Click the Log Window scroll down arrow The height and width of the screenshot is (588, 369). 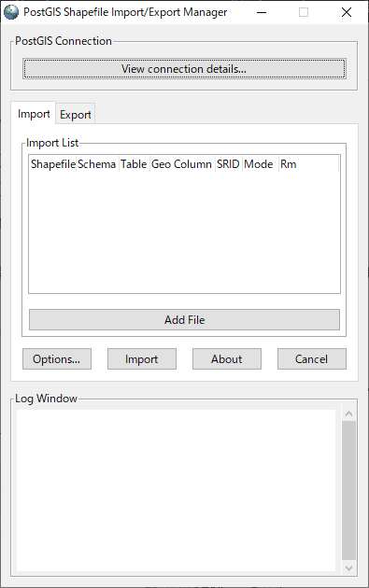(348, 568)
